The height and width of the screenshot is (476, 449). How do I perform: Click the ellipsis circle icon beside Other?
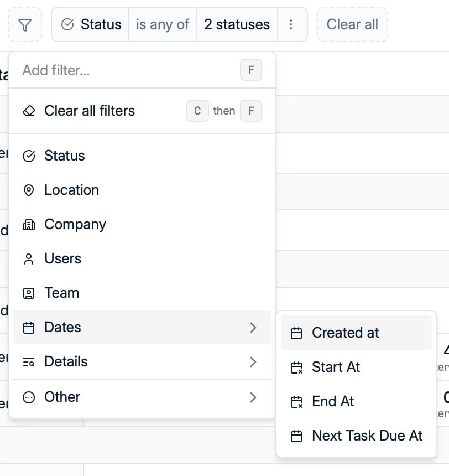29,397
